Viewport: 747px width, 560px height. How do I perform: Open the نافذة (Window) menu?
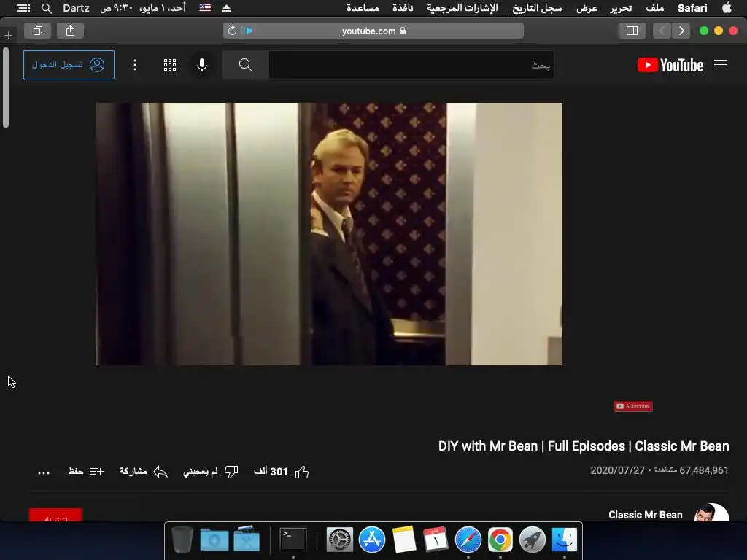[x=403, y=7]
